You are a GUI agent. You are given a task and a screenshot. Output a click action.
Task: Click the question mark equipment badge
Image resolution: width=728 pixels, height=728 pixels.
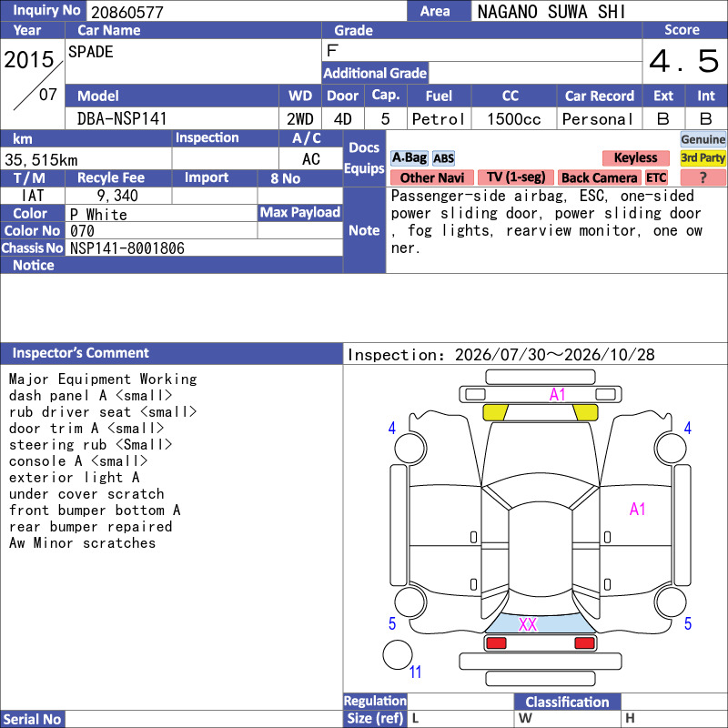(703, 177)
